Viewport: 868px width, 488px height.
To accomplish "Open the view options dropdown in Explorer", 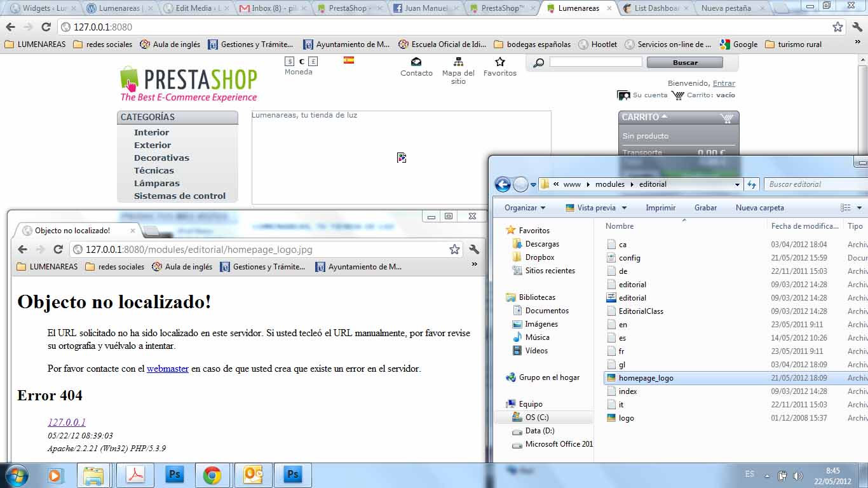I will click(x=859, y=208).
